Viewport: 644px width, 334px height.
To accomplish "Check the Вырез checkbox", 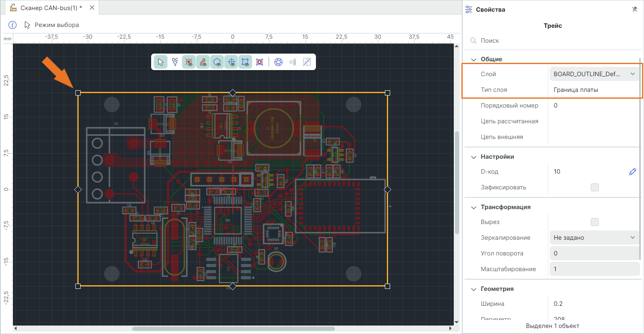I will click(594, 222).
